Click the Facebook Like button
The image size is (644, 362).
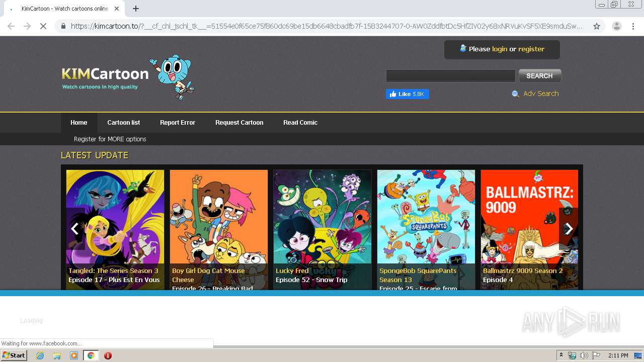point(407,94)
